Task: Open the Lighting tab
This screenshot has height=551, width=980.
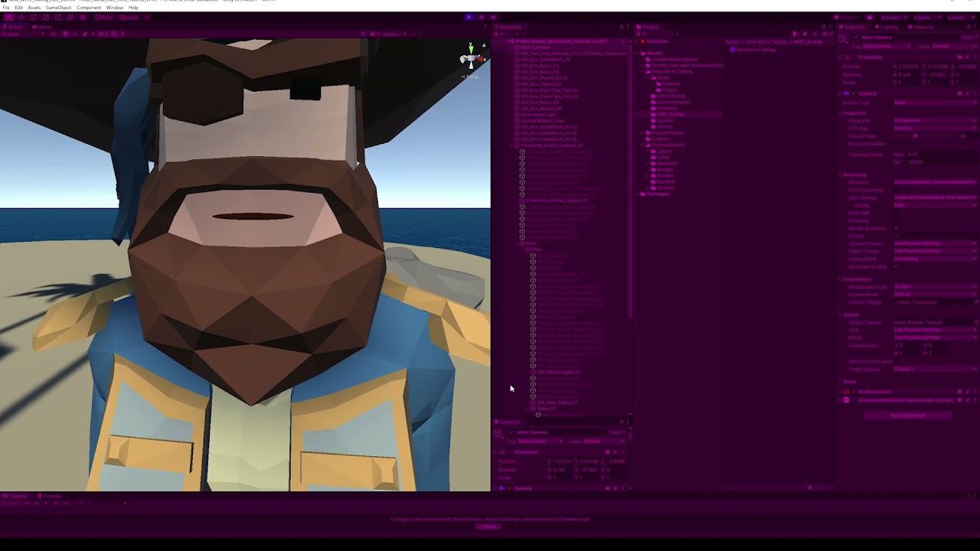Action: (x=887, y=27)
